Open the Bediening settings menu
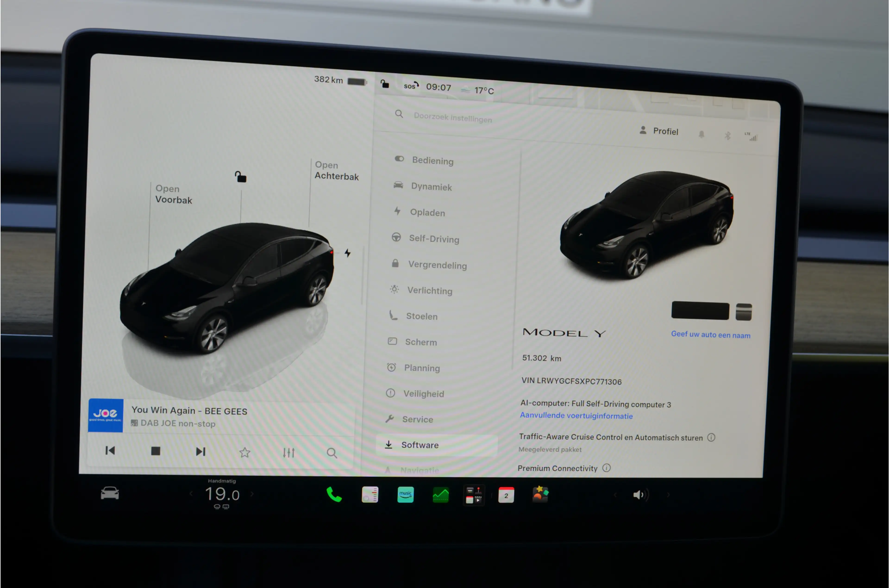This screenshot has height=588, width=889. pyautogui.click(x=424, y=160)
